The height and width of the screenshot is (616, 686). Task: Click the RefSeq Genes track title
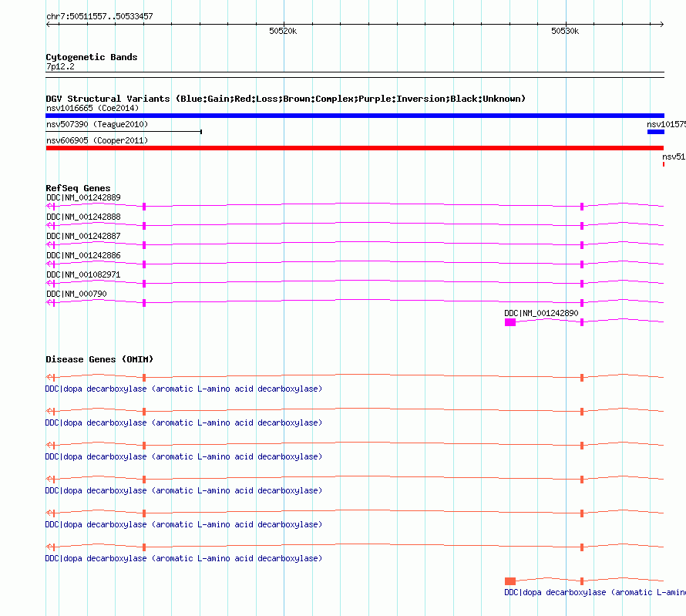[x=78, y=188]
